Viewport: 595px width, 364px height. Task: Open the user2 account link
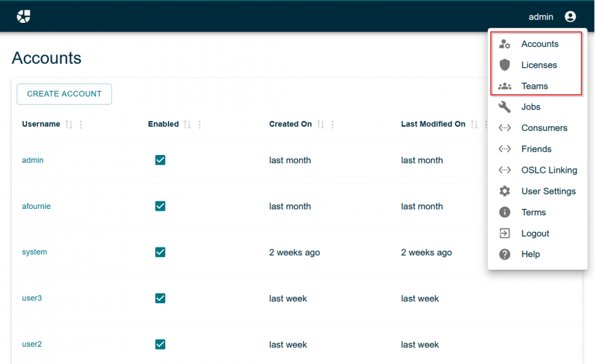(x=32, y=344)
